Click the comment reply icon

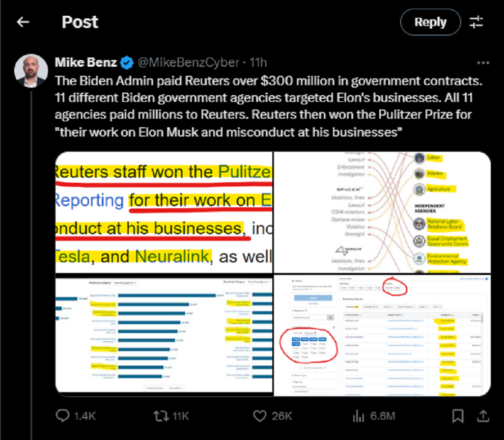[x=62, y=416]
